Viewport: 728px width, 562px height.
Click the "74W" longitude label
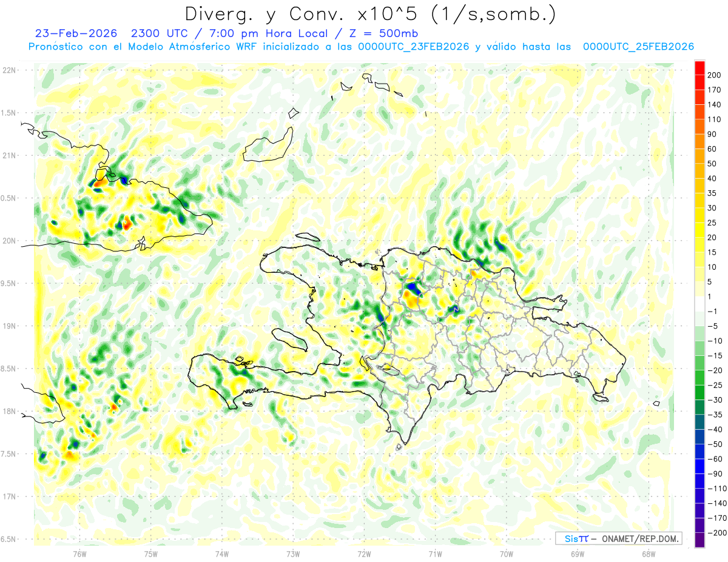pyautogui.click(x=222, y=554)
